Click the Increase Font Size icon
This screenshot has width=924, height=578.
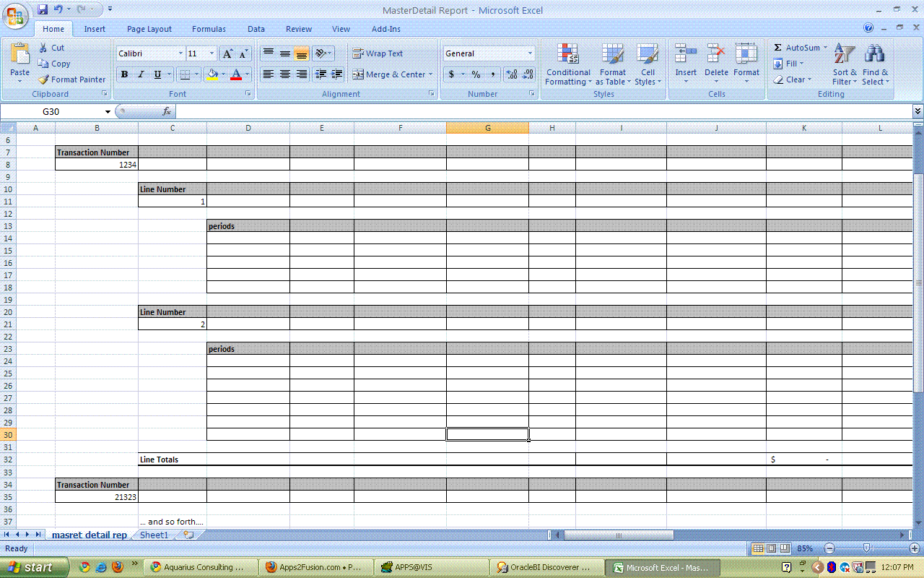tap(227, 53)
